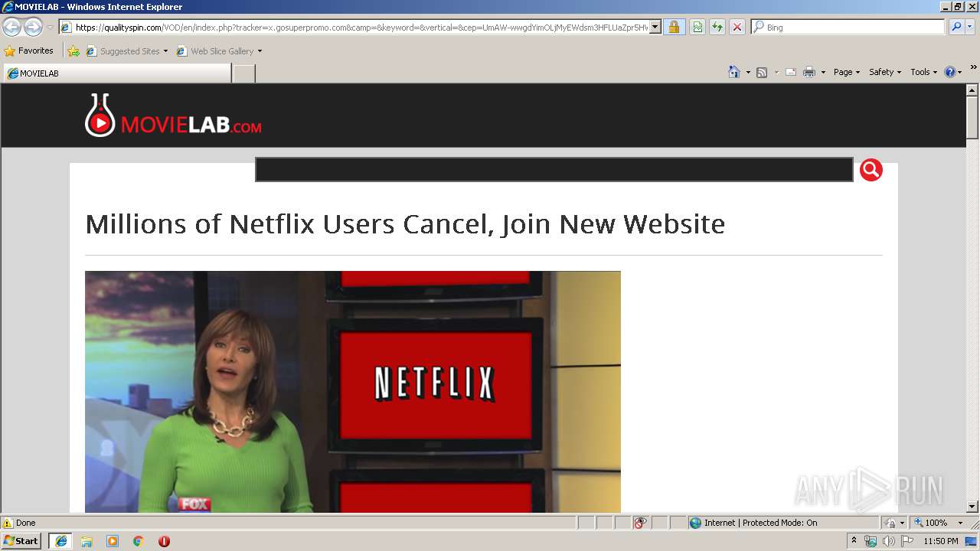Expand the command bar overflow chevron
The width and height of the screenshot is (980, 551).
tap(973, 68)
